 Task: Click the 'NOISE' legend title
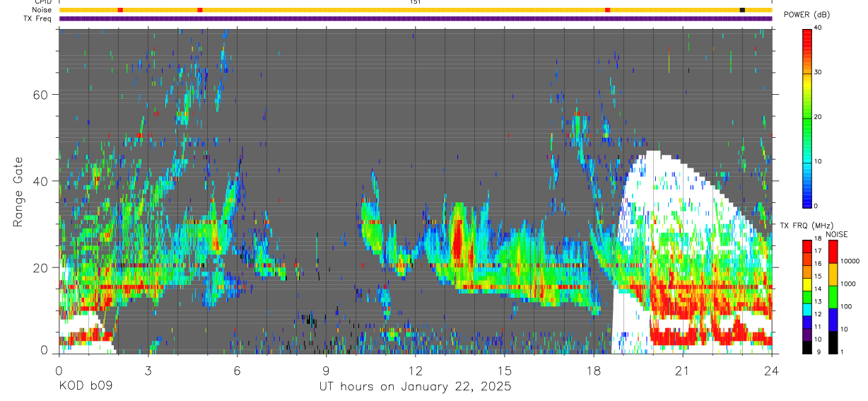tap(837, 234)
